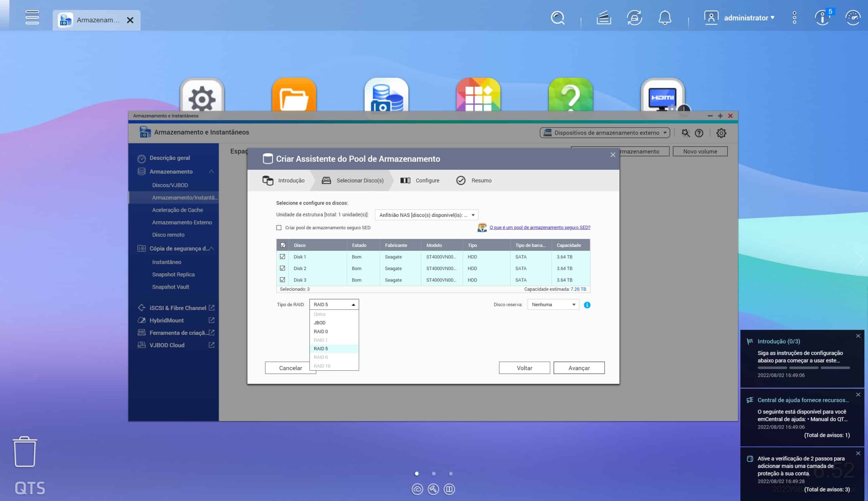The height and width of the screenshot is (501, 868).
Task: Enable Criar pool de armazenamento seguro SED
Action: coord(279,228)
